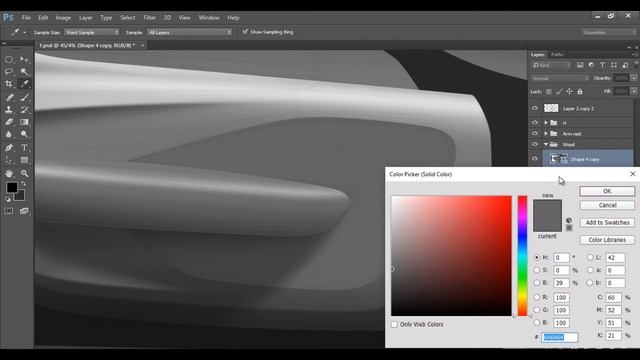Open the Essentials workspace dropdown

tap(609, 32)
